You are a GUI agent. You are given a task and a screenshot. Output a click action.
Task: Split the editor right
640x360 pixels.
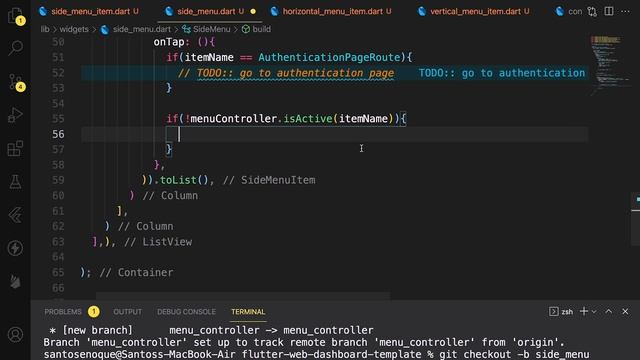[x=609, y=11]
